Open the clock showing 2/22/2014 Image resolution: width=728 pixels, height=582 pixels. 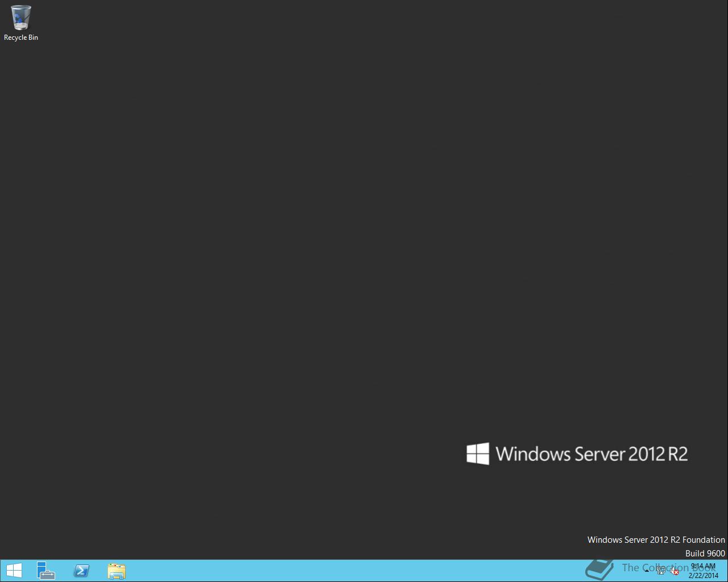[703, 571]
